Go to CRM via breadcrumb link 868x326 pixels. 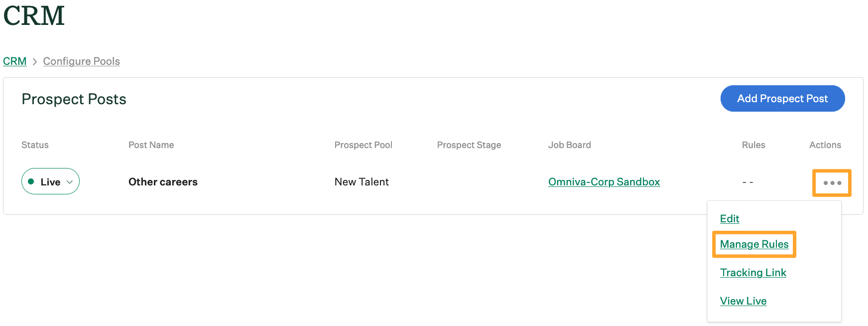tap(15, 61)
